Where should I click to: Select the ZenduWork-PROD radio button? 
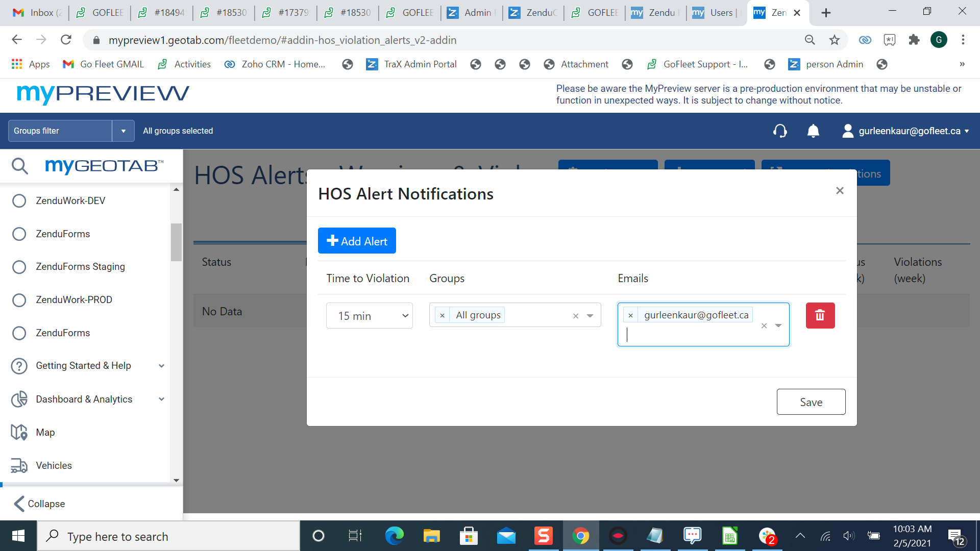pos(19,300)
